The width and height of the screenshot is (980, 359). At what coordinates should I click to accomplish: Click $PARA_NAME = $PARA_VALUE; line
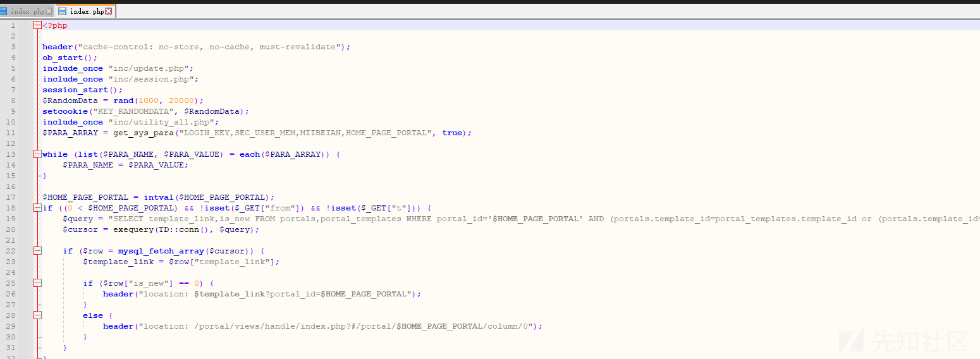[x=126, y=165]
